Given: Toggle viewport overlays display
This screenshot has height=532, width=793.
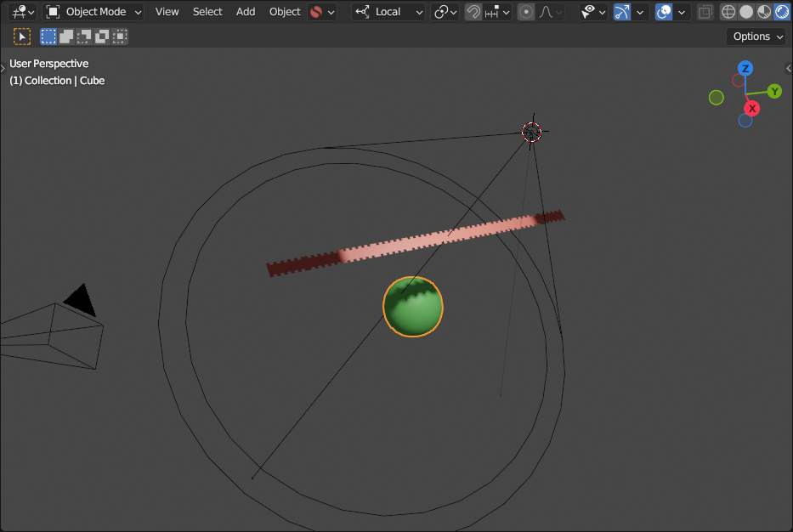Looking at the screenshot, I should point(664,12).
